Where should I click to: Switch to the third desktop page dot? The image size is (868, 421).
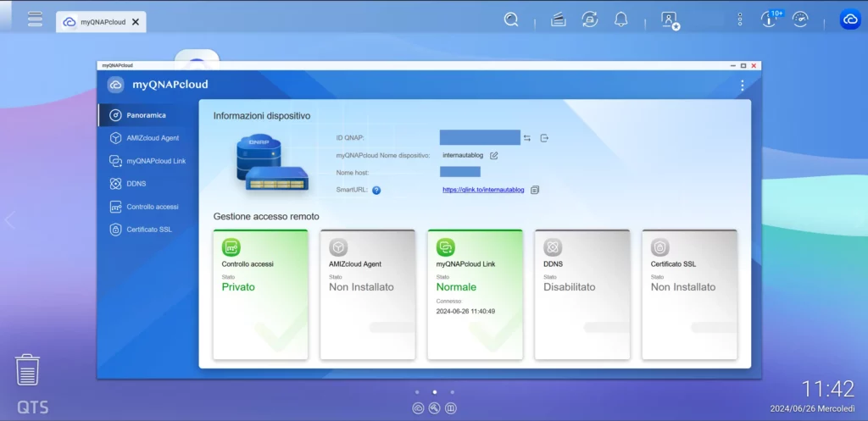click(453, 392)
